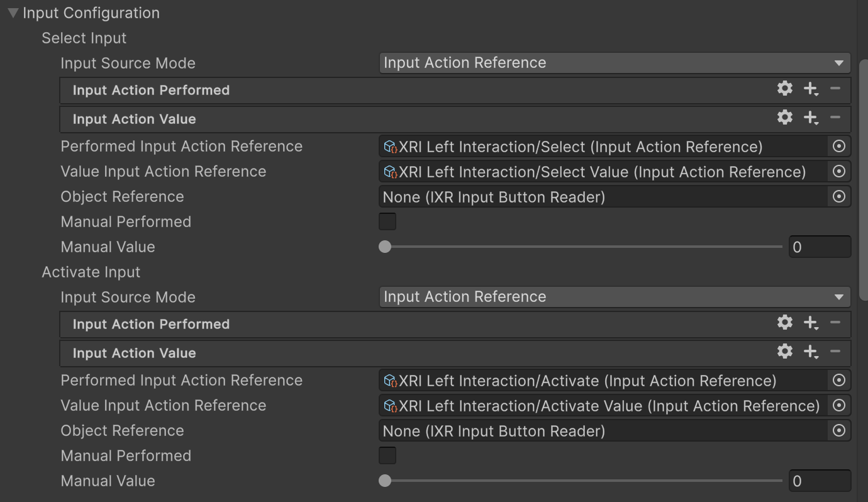Click Select Input Manual Value slider handle

tap(385, 247)
